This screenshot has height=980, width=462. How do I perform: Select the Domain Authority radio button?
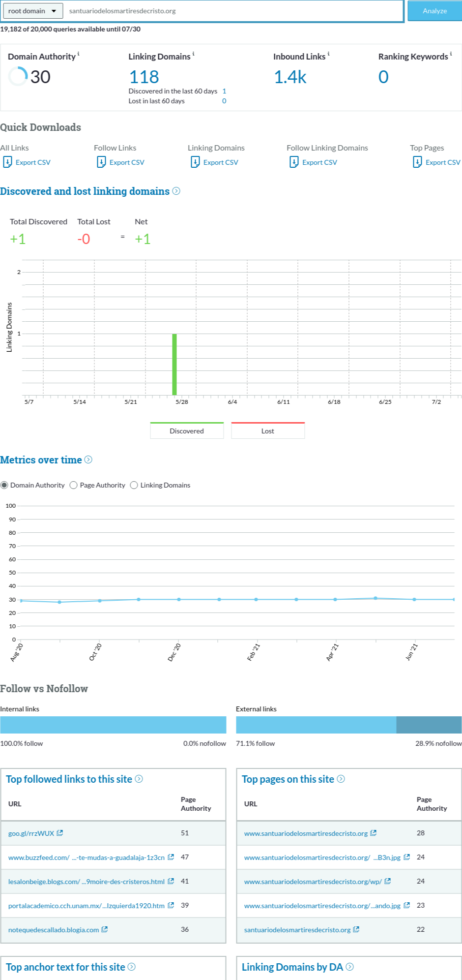tap(4, 485)
